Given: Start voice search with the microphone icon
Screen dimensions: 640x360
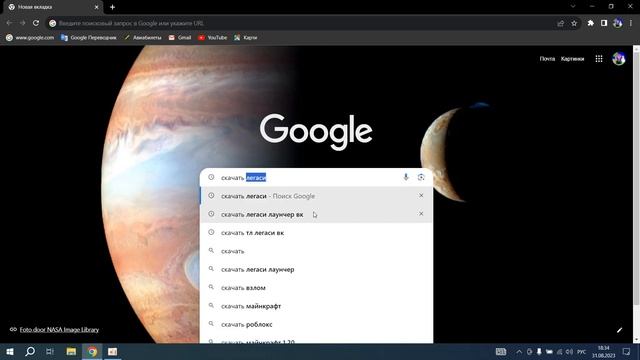Looking at the screenshot, I should coord(406,177).
